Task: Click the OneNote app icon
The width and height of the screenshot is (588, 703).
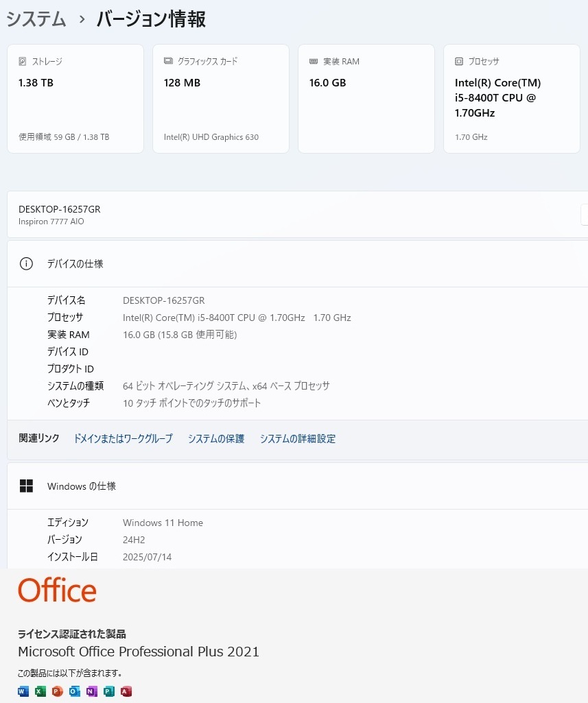Action: point(92,691)
